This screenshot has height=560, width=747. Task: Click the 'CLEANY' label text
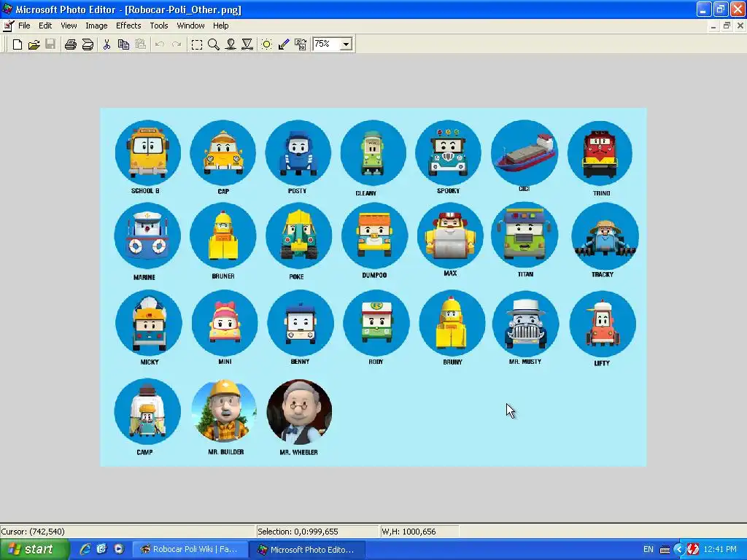pyautogui.click(x=366, y=193)
